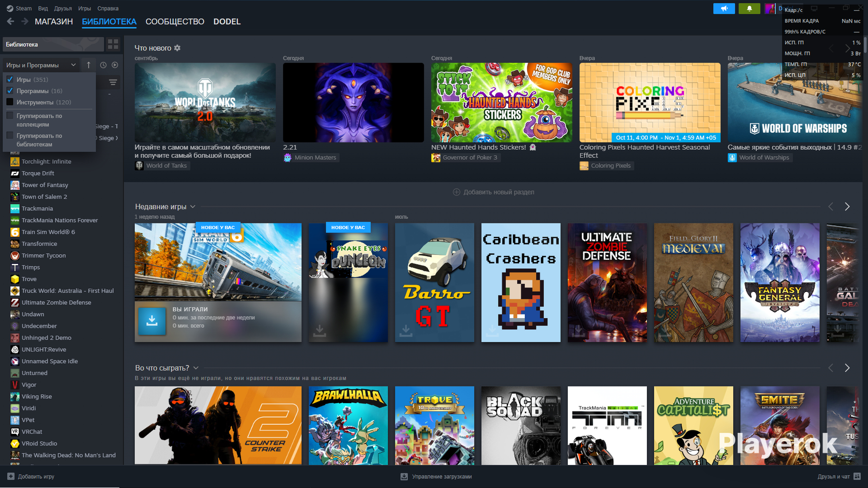Uncheck the Программы checkbox
The height and width of the screenshot is (488, 868).
(10, 91)
